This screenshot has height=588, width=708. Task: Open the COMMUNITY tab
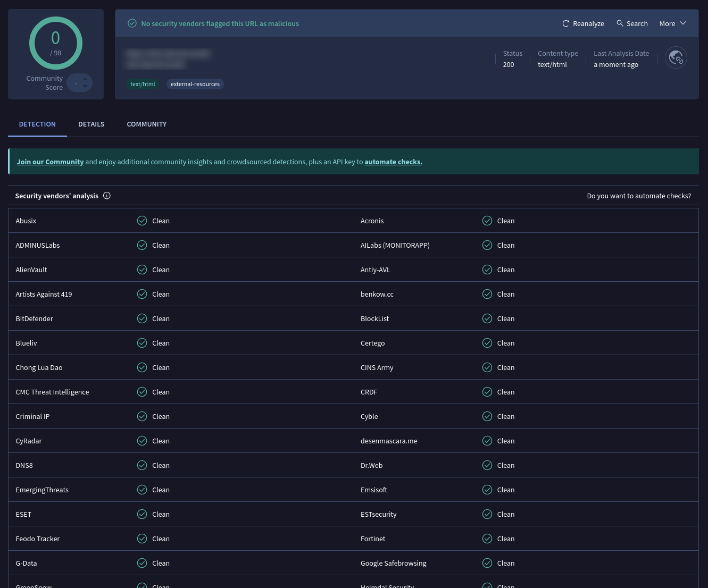[x=147, y=124]
